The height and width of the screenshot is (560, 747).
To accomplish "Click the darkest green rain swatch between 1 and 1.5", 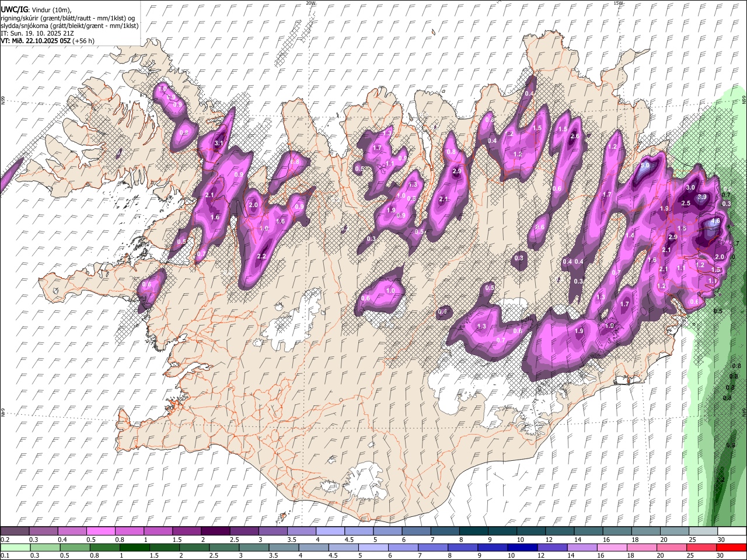I will [x=135, y=547].
